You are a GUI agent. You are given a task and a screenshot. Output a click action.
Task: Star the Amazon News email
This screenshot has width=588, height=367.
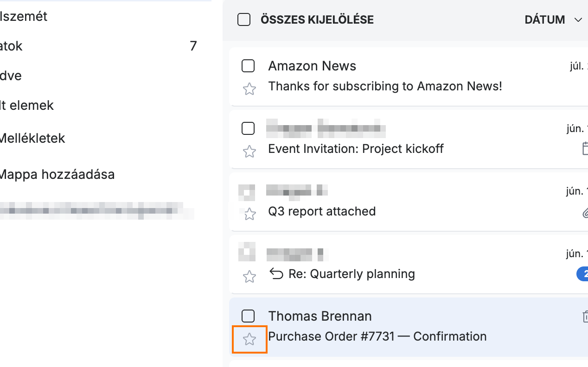249,89
